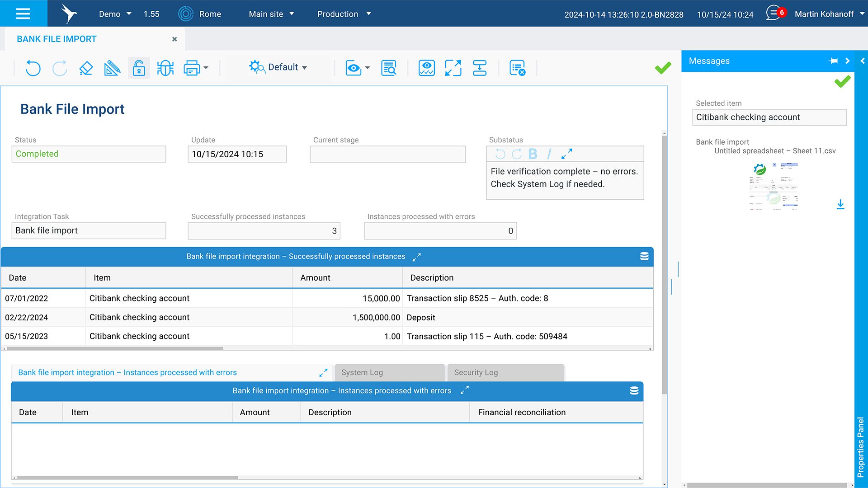This screenshot has height=488, width=868.
Task: Open the Properties Panel side strip
Action: click(860, 446)
